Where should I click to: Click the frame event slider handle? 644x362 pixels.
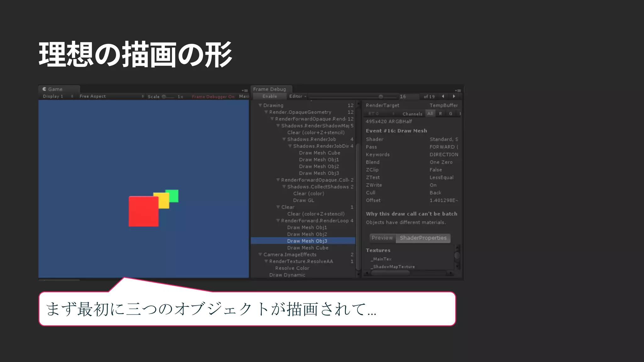pyautogui.click(x=381, y=96)
